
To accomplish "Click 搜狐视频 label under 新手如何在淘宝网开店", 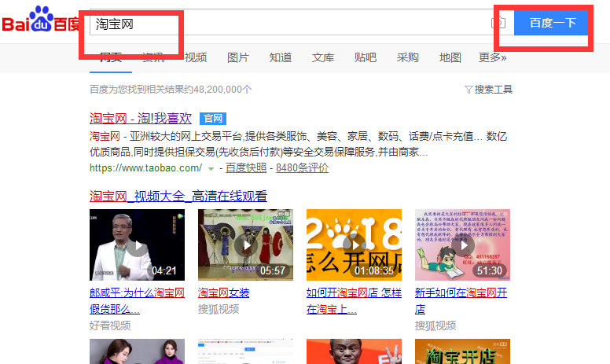I will (x=435, y=325).
